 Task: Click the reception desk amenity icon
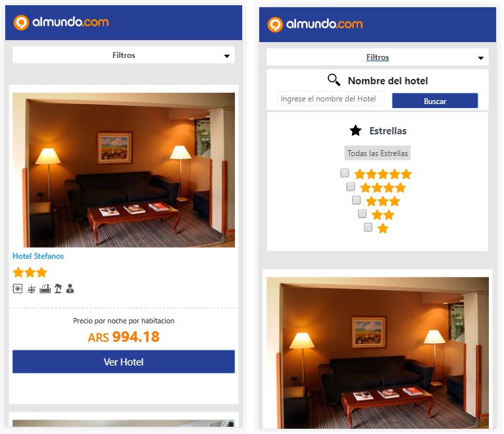coord(45,288)
